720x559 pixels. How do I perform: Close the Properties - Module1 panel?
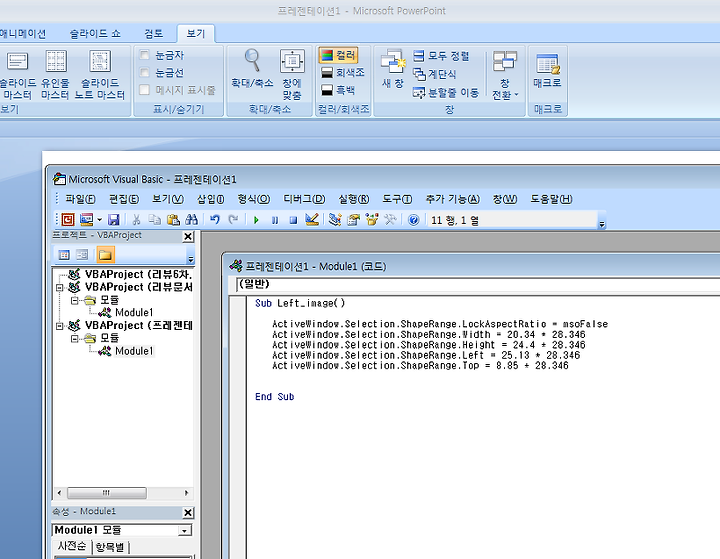[188, 513]
